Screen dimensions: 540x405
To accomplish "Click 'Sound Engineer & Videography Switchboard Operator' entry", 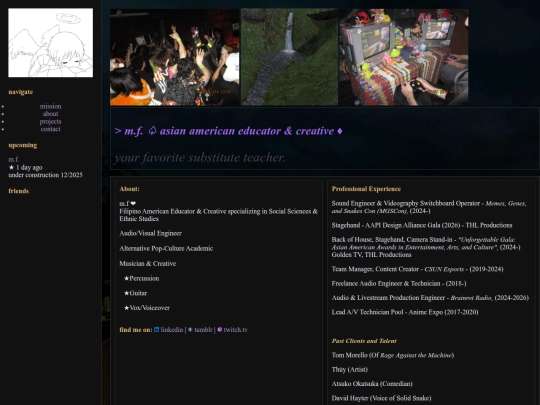I will click(429, 207).
